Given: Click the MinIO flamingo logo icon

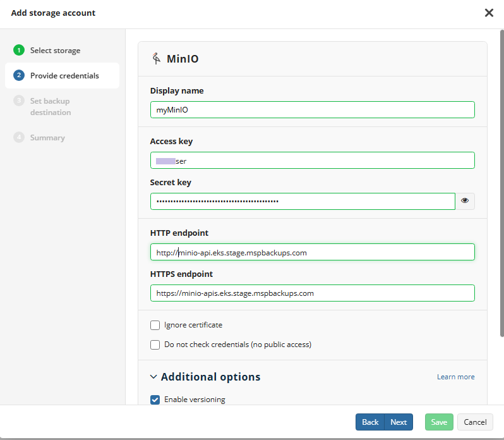Looking at the screenshot, I should point(156,59).
